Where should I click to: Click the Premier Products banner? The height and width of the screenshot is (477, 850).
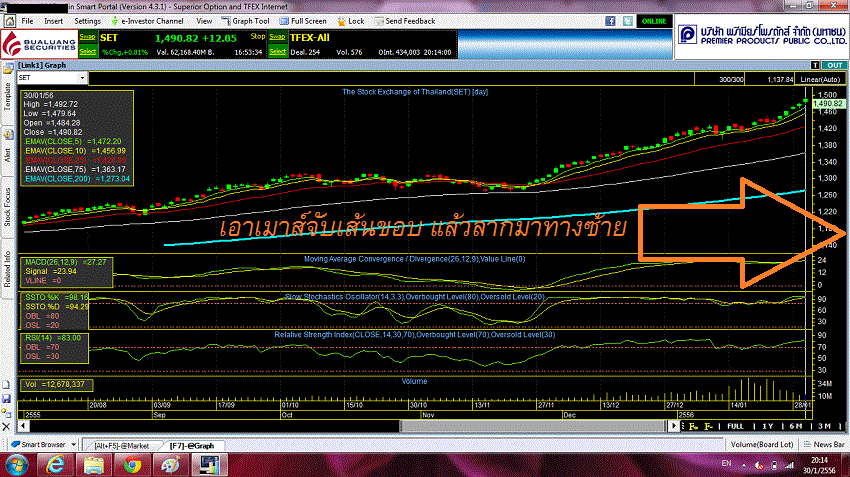click(x=762, y=36)
